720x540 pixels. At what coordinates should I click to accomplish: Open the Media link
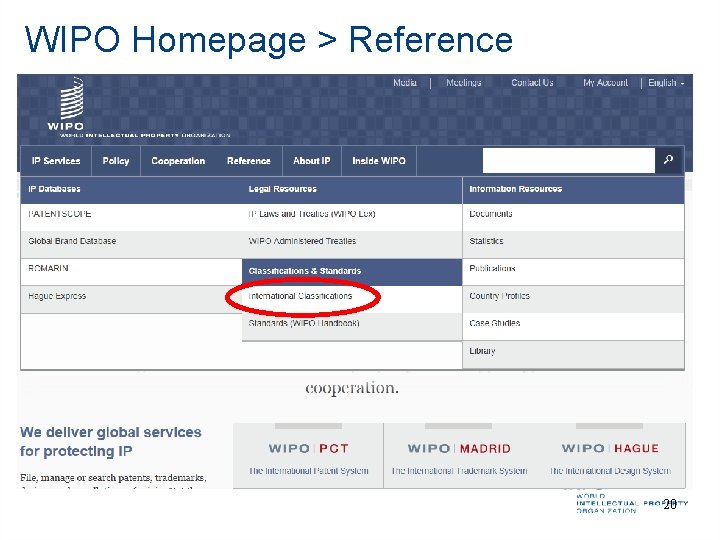coord(405,83)
